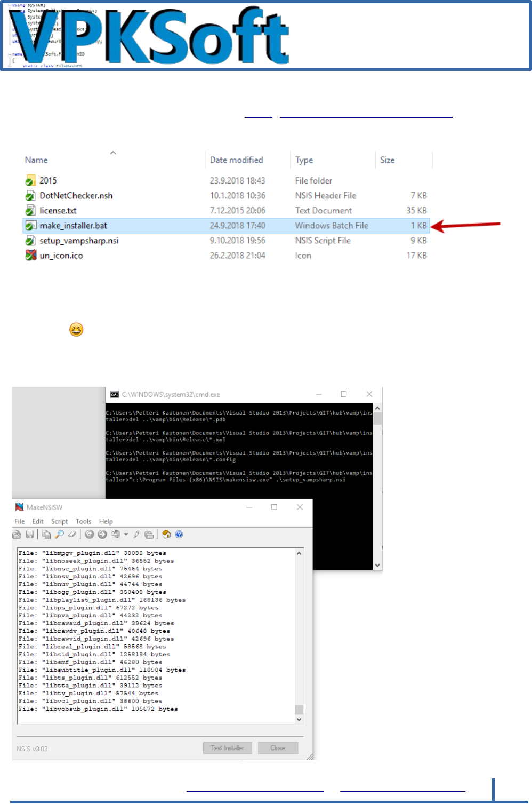
Task: Click the 35 KB size cell
Action: pos(417,211)
